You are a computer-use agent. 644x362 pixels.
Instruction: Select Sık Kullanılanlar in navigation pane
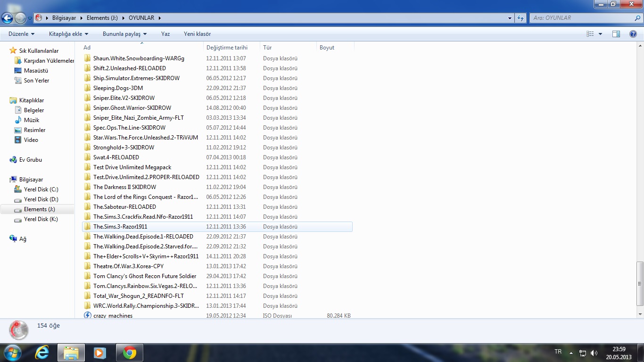[39, 51]
